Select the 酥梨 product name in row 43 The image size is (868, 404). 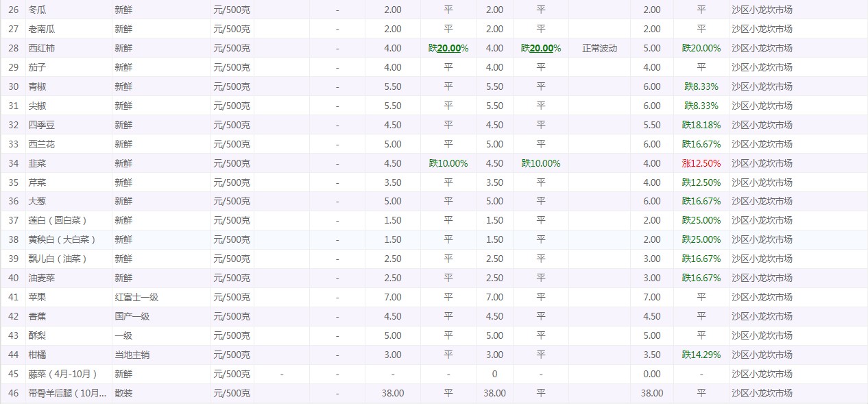38,336
